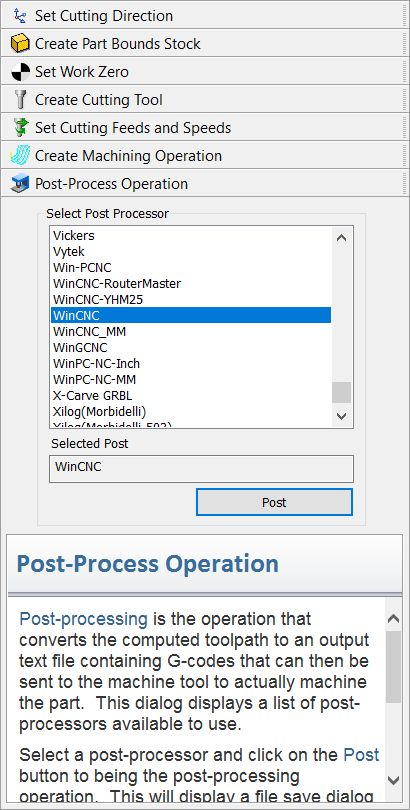Image resolution: width=410 pixels, height=810 pixels.
Task: Click the Set Work Zero target icon
Action: pos(20,71)
